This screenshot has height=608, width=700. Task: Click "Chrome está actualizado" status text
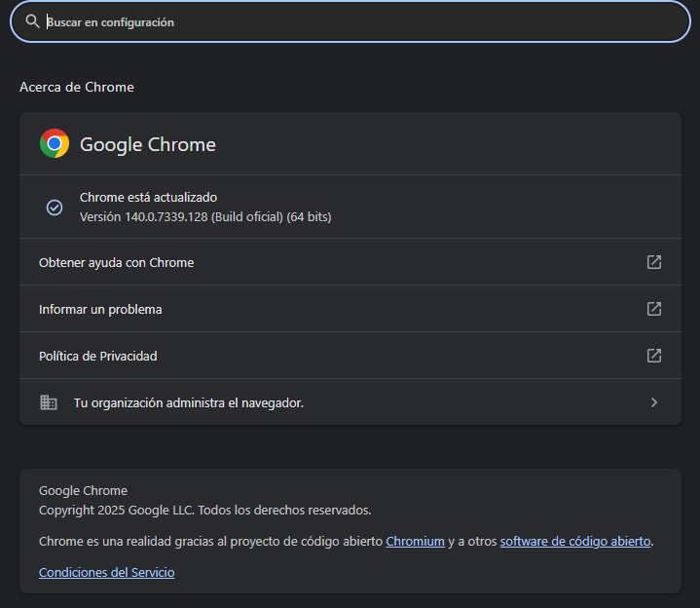pyautogui.click(x=148, y=197)
